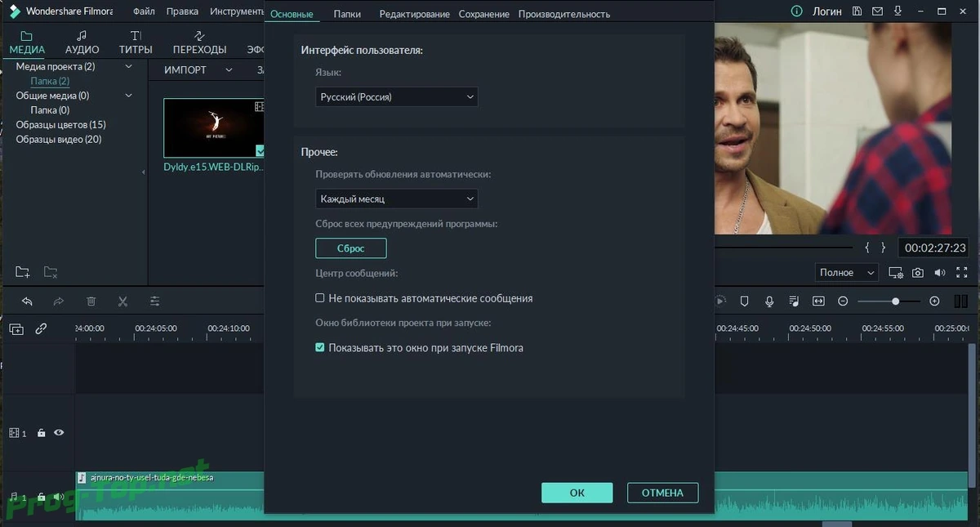Screen dimensions: 980x527
Task: Open update frequency dropdown 'Каждый месяц'
Action: 397,199
